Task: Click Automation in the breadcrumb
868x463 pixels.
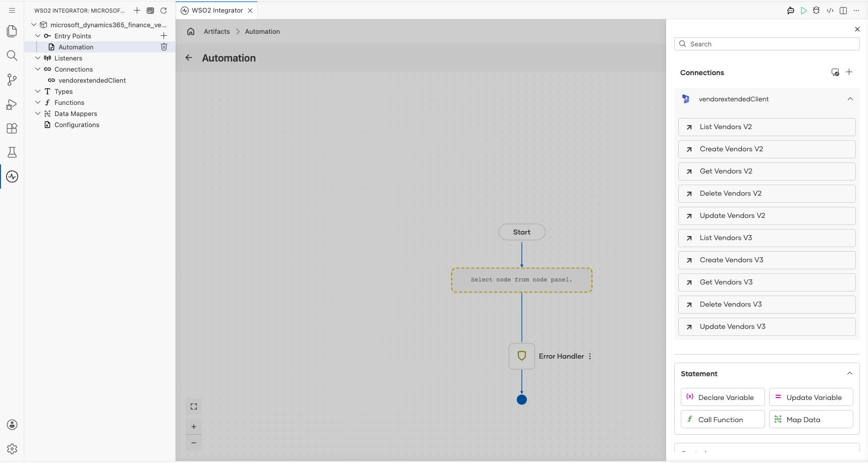Action: pyautogui.click(x=262, y=31)
